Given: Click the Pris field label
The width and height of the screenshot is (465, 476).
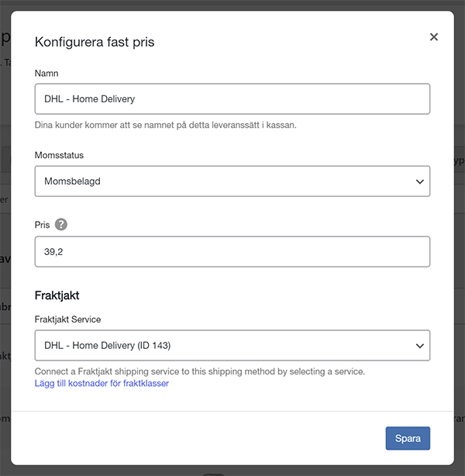Looking at the screenshot, I should coord(42,225).
